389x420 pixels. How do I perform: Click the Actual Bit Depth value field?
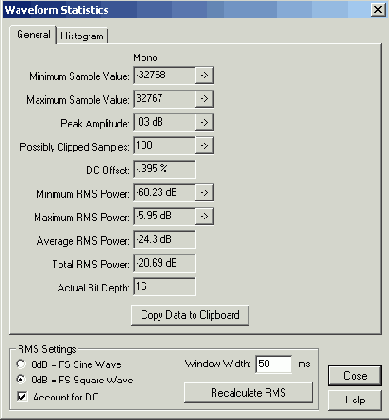pos(164,287)
